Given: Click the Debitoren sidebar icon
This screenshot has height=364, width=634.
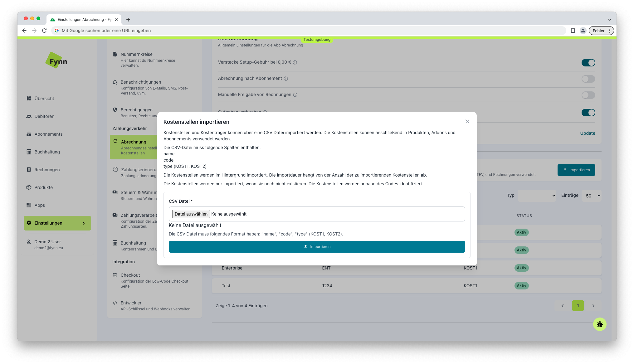Looking at the screenshot, I should pos(29,116).
